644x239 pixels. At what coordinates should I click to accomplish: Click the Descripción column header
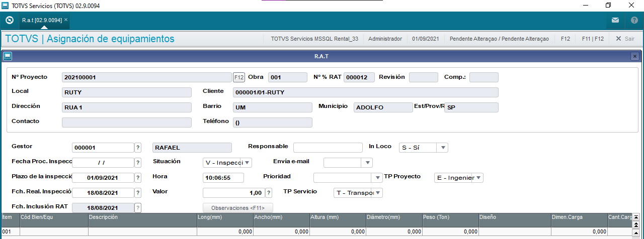coord(142,220)
